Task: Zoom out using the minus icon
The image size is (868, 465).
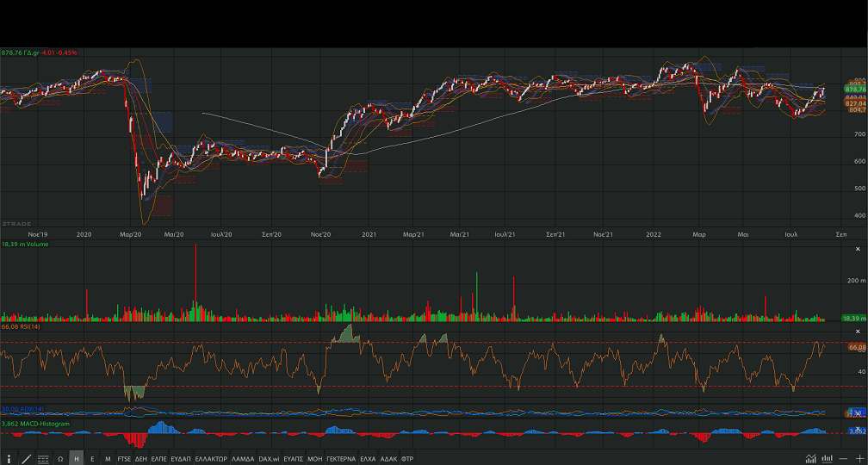Action: coord(844,459)
